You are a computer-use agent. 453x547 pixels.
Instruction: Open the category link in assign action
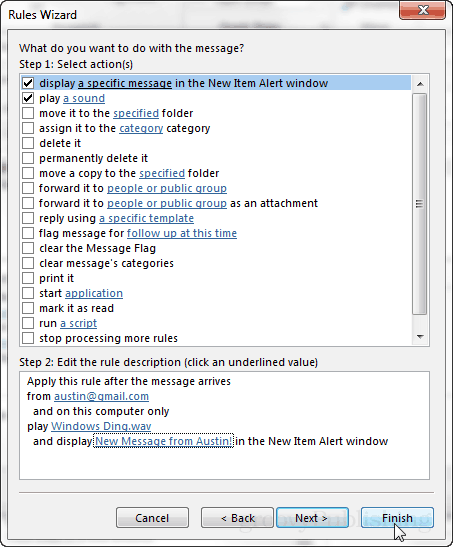(141, 128)
